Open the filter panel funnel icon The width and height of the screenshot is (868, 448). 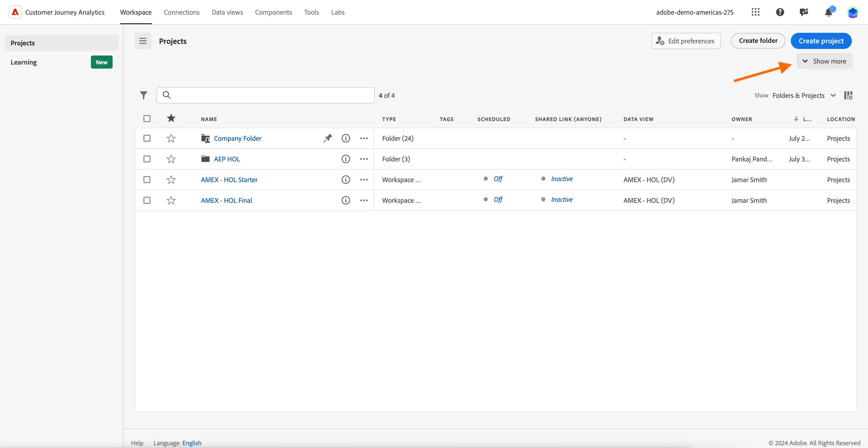(x=144, y=96)
